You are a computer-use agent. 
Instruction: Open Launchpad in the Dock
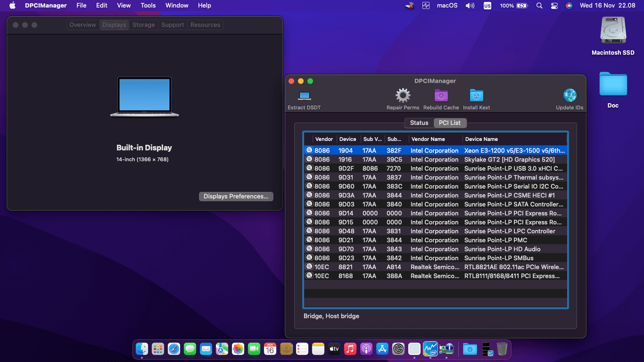[158, 349]
